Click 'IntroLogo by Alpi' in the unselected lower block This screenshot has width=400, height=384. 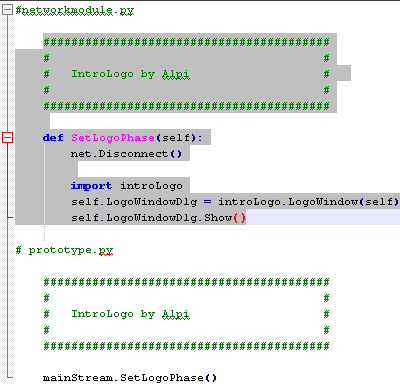pos(131,314)
